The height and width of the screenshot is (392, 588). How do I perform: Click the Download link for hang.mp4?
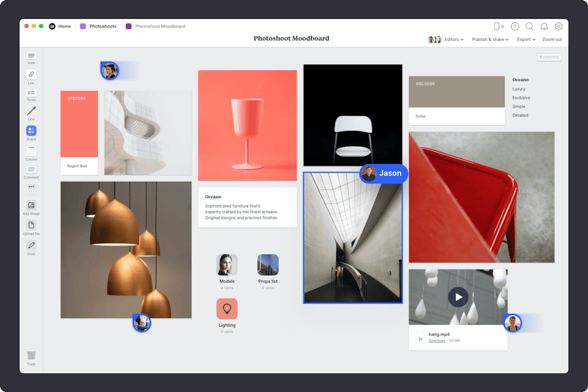pos(436,341)
